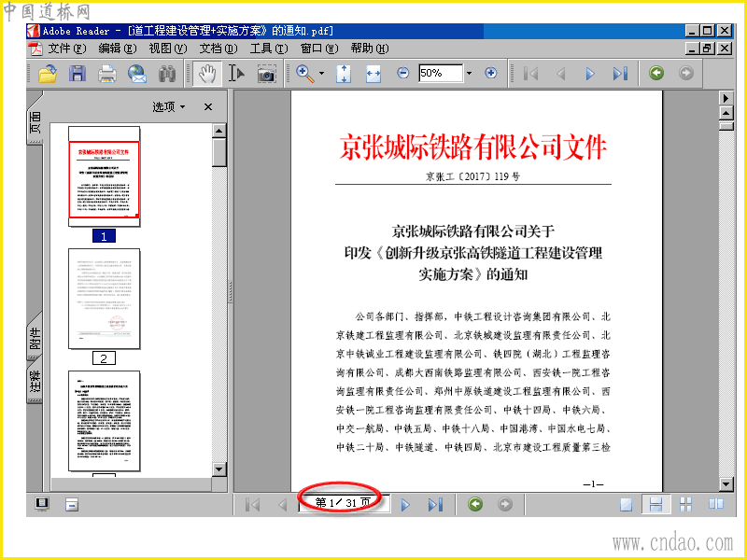Zoom in with the plus button

(x=491, y=73)
